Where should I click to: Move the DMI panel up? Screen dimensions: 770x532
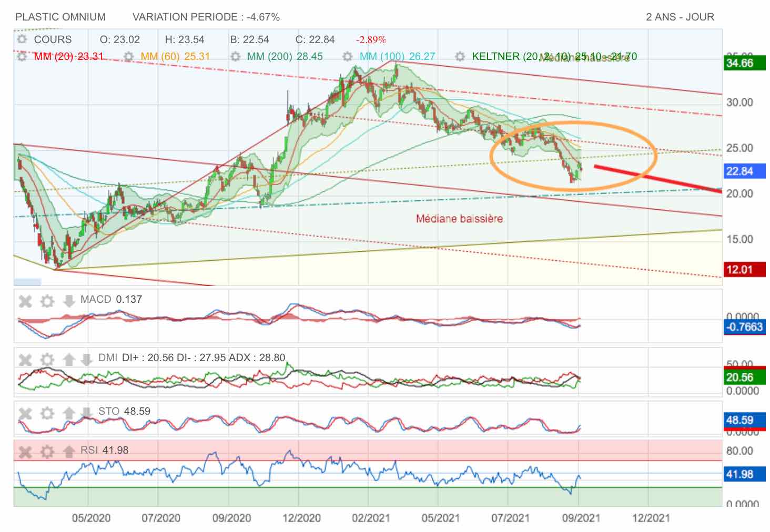tap(69, 360)
